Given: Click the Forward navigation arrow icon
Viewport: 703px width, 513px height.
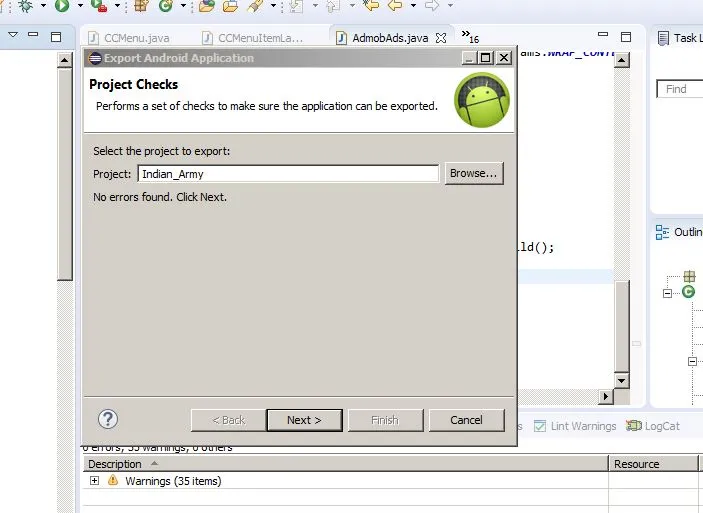Looking at the screenshot, I should [x=432, y=5].
